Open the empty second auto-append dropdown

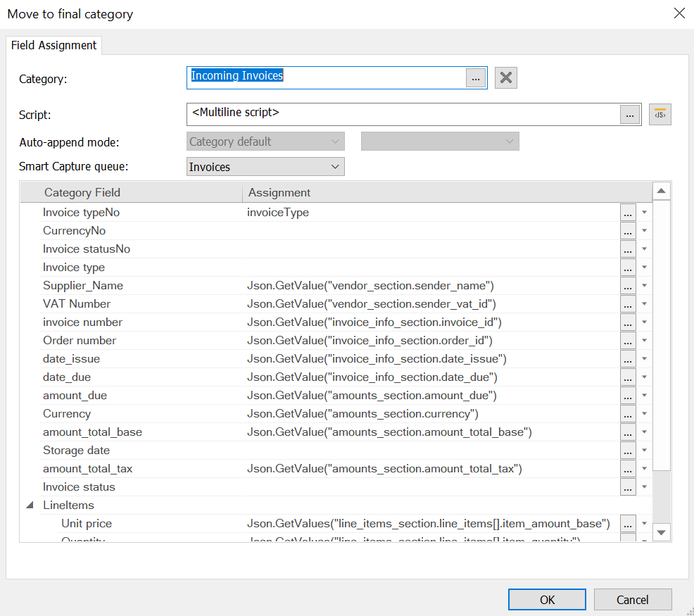coord(439,142)
